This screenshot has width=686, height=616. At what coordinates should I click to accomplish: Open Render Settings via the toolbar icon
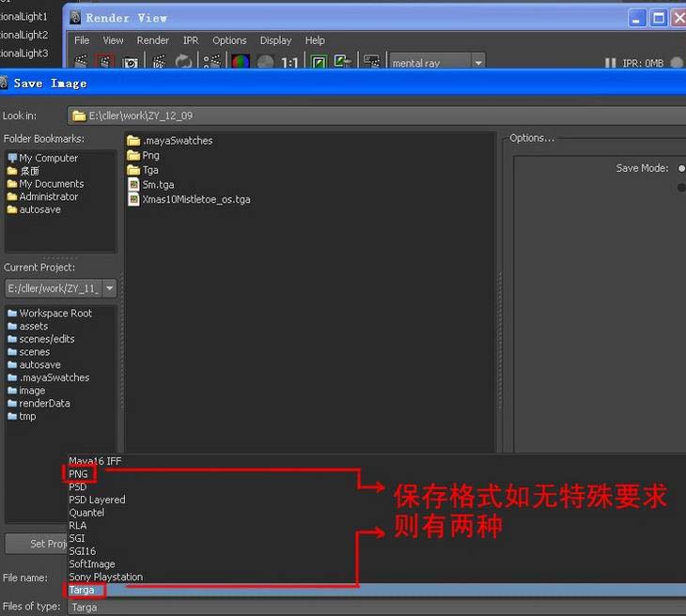pos(212,62)
